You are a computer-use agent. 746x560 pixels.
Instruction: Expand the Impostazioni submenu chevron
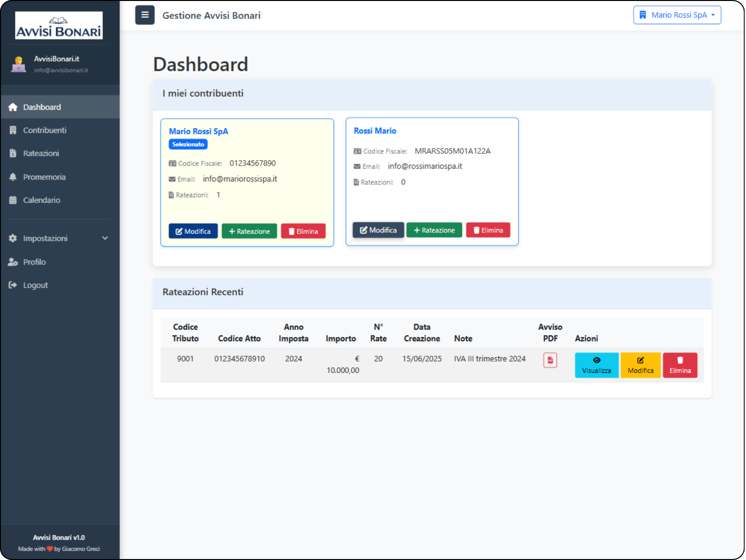[105, 238]
